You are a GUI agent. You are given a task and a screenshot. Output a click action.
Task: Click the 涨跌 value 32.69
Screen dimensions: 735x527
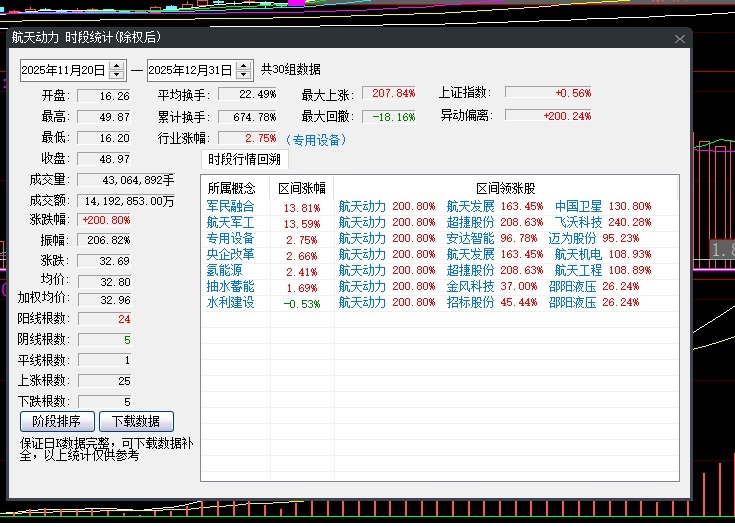(105, 261)
